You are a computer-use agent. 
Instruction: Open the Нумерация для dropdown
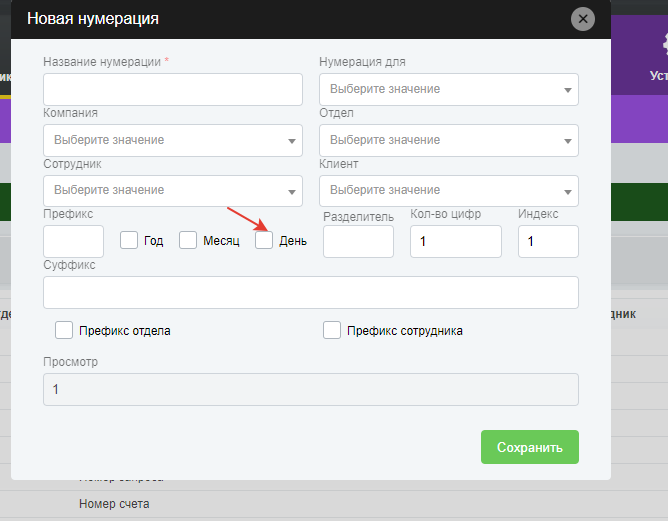pyautogui.click(x=449, y=89)
